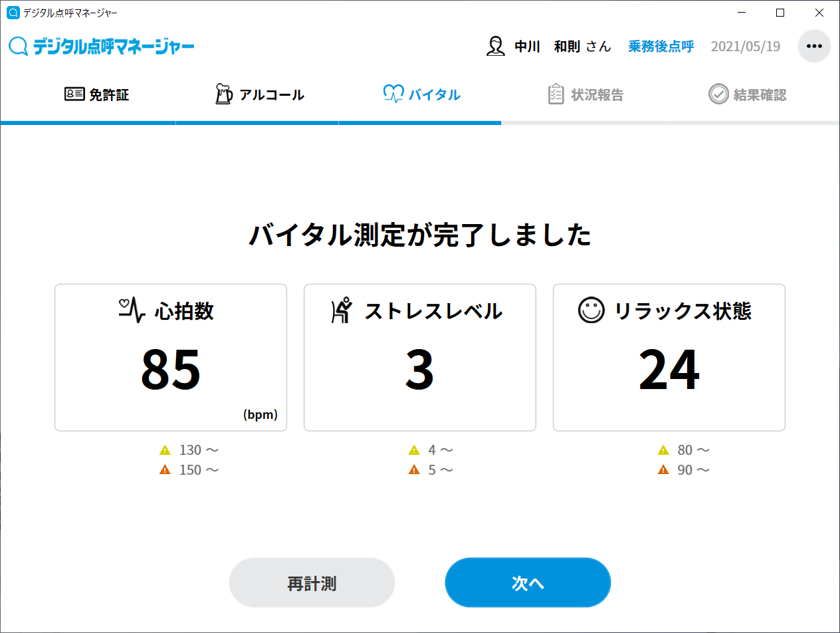Open the three-dot more options menu

click(814, 47)
